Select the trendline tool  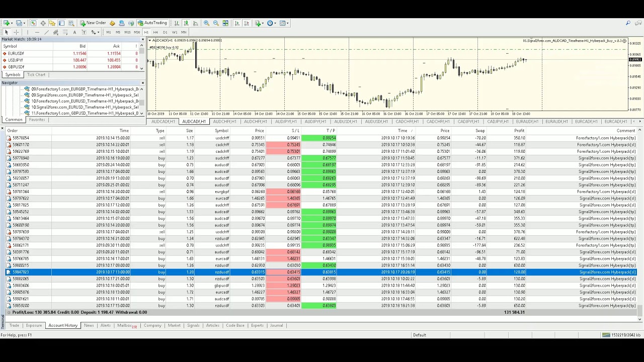[x=46, y=32]
